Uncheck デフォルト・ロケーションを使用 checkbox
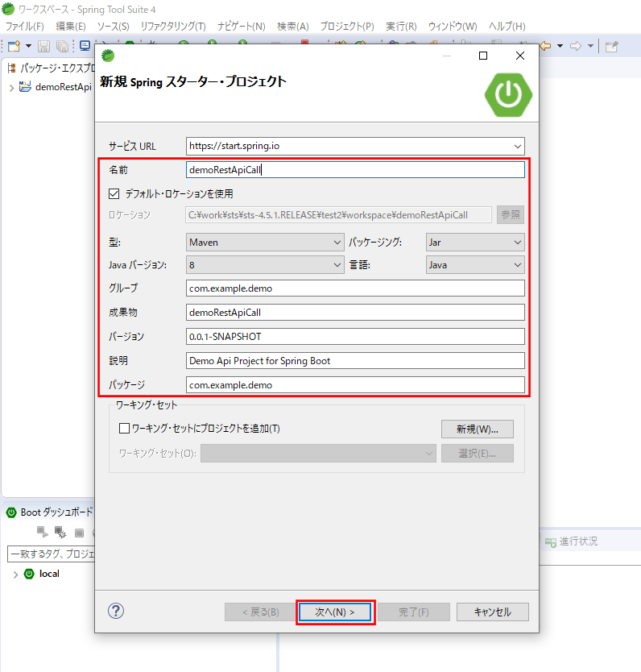 click(114, 194)
